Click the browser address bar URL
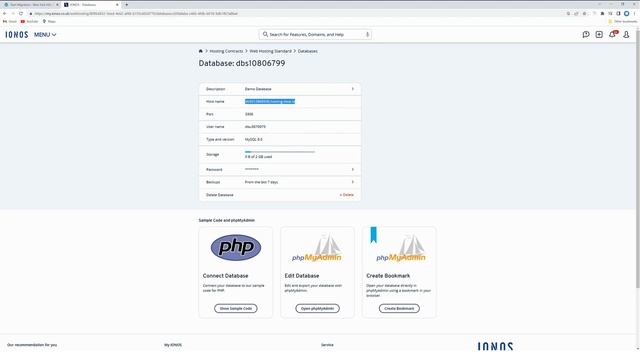The width and height of the screenshot is (640, 360). point(136,13)
